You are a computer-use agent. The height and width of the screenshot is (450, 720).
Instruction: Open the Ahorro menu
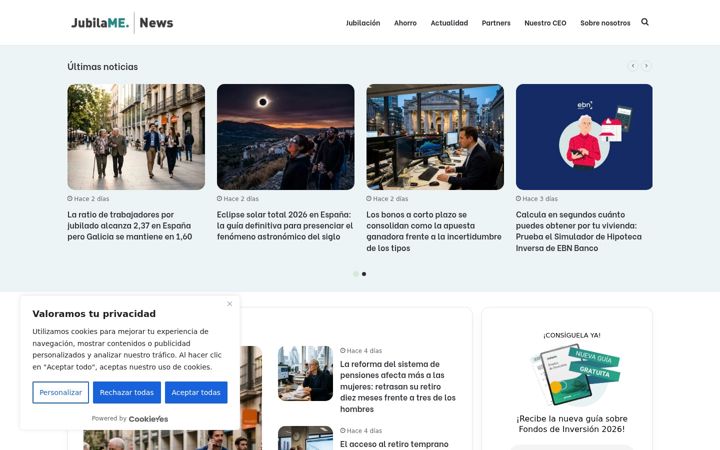coord(405,23)
